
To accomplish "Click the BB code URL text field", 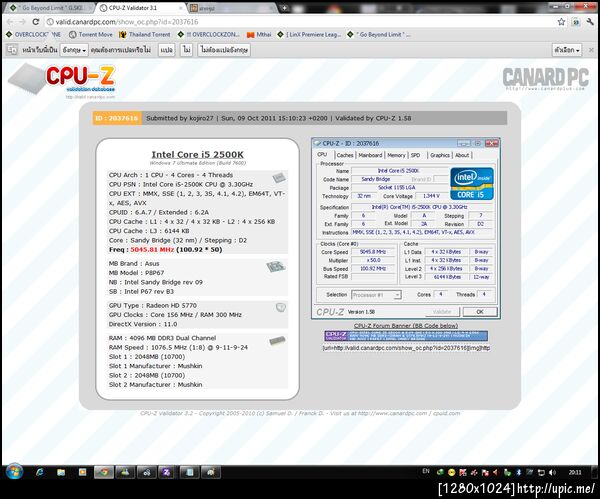I will [406, 348].
